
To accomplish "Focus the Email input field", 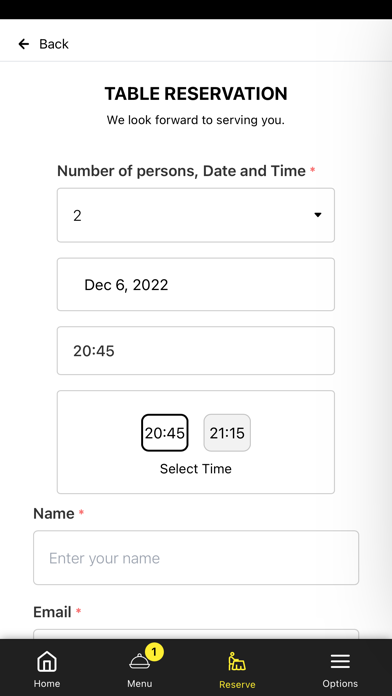I will coord(196,634).
